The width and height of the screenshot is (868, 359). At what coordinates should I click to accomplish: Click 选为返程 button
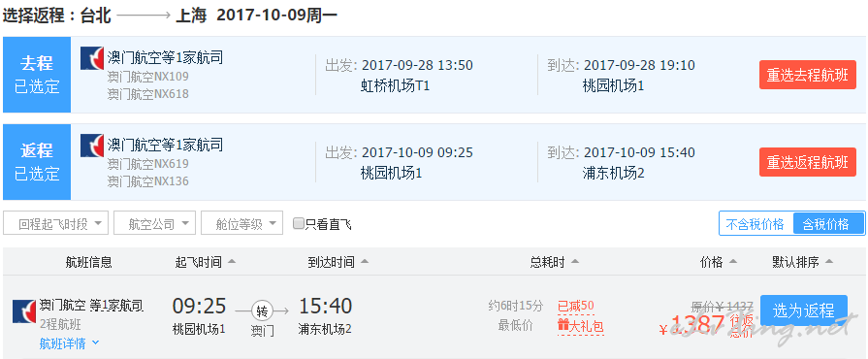tap(804, 310)
